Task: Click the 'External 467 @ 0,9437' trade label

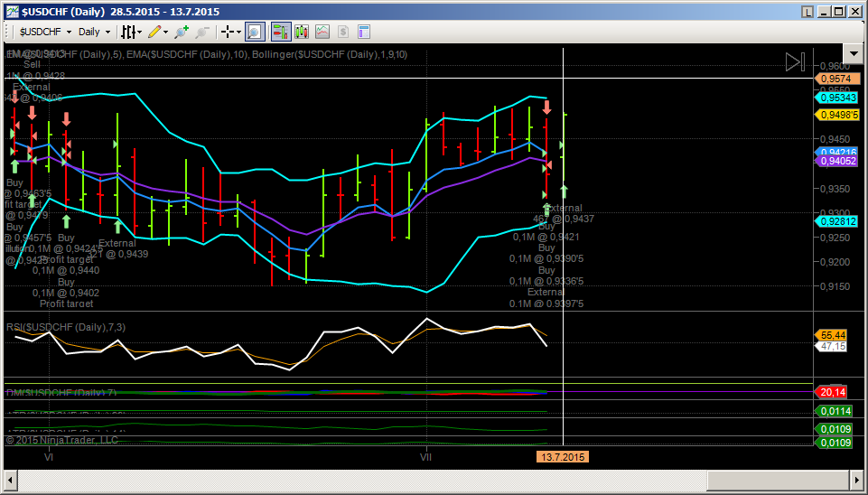Action: (564, 214)
